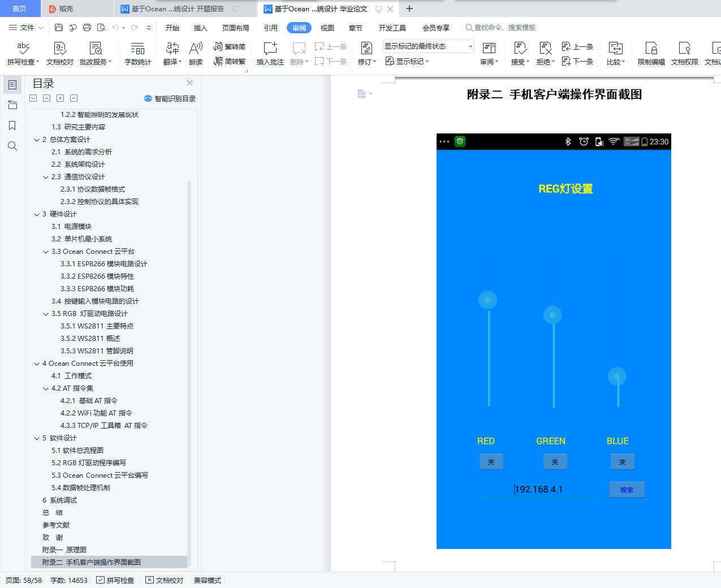Open the bookmark icon in left sidebar
721x588 pixels.
tap(12, 126)
